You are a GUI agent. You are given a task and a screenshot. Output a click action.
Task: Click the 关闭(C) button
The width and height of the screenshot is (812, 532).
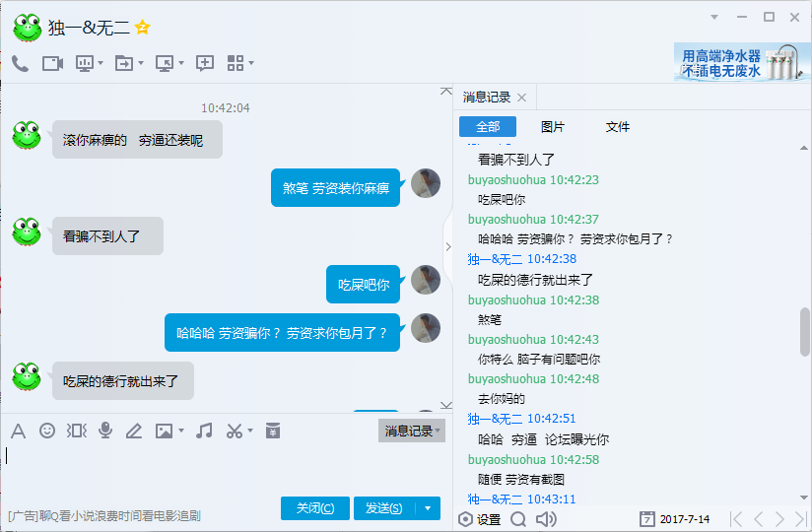coord(315,508)
